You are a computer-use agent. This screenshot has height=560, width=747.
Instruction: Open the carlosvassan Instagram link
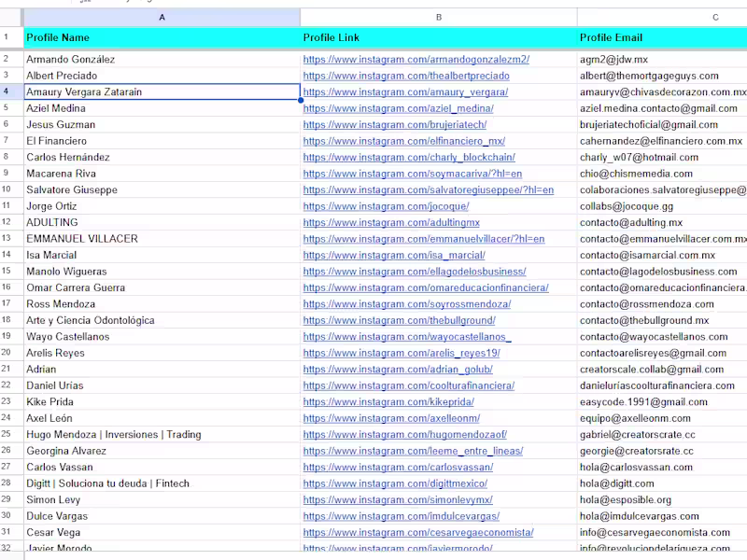coord(398,468)
